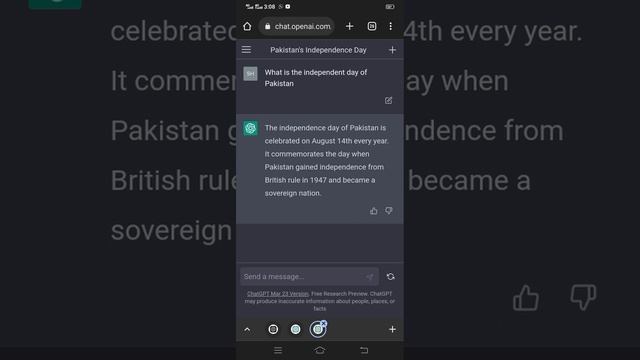640x360 pixels.
Task: Open Android recent apps navigation button
Action: [x=278, y=350]
